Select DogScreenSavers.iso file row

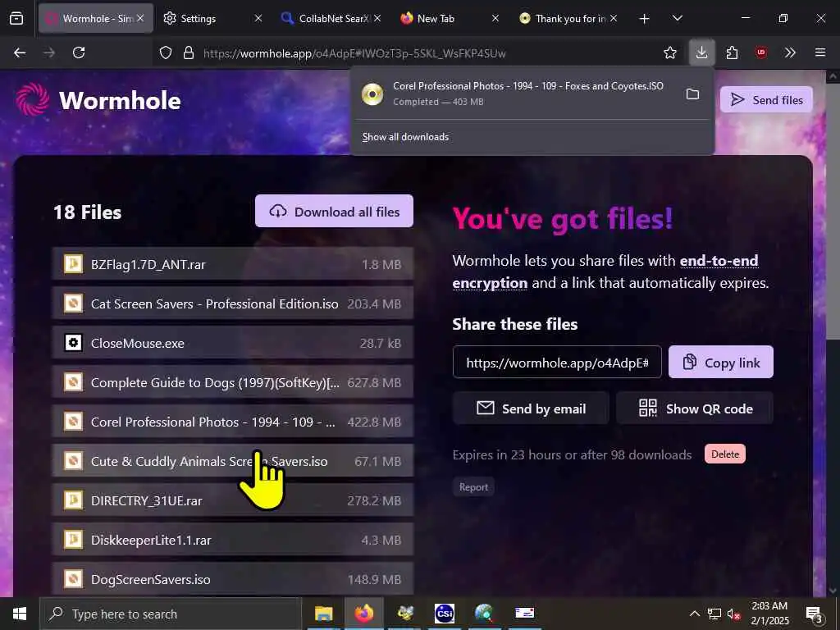[x=232, y=579]
